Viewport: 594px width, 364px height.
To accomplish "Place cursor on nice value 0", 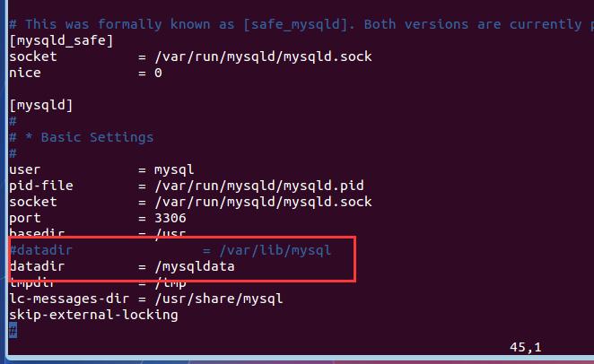I will [158, 73].
